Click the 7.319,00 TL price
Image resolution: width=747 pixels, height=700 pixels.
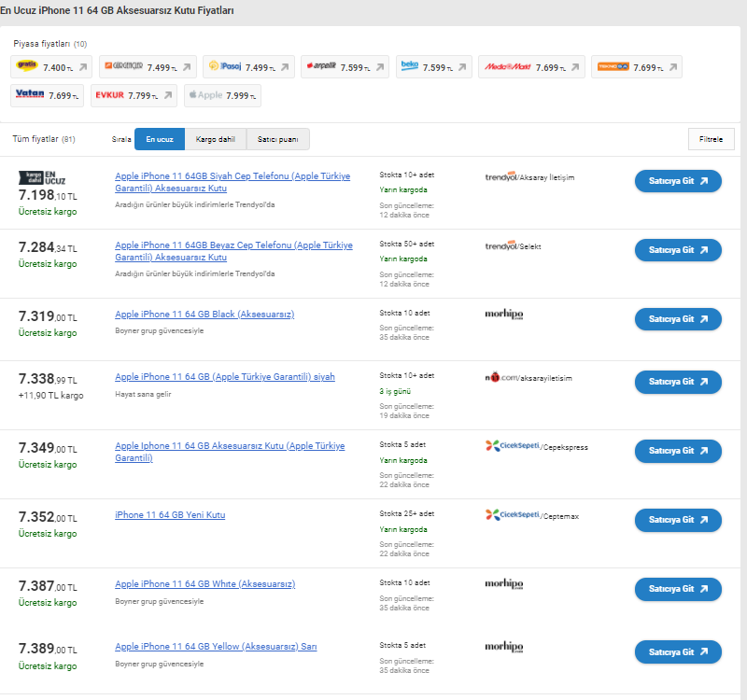click(x=48, y=316)
